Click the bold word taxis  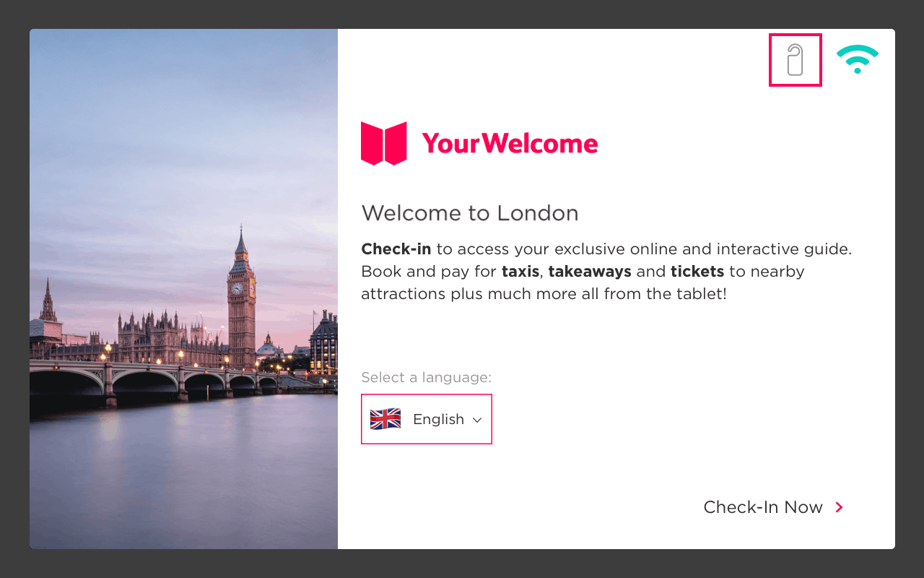click(520, 272)
